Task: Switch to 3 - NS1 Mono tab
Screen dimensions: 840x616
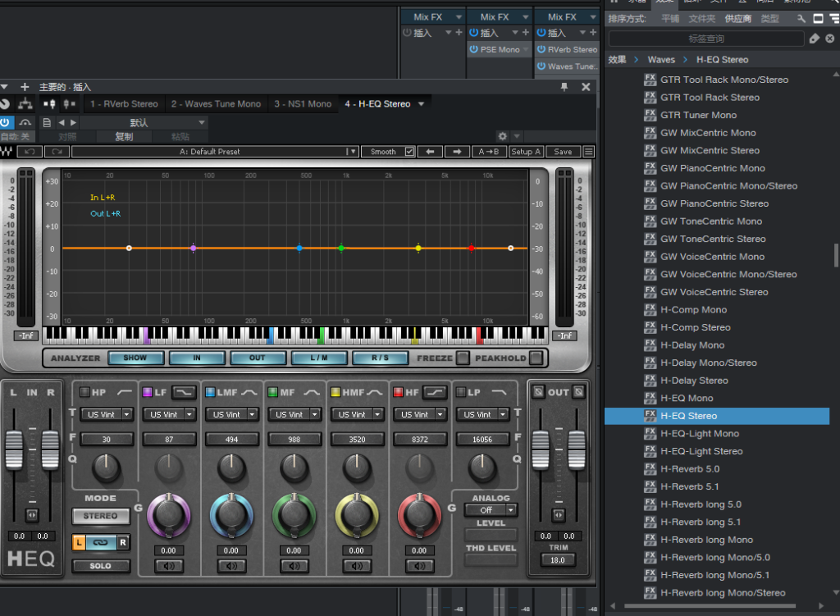Action: [303, 104]
